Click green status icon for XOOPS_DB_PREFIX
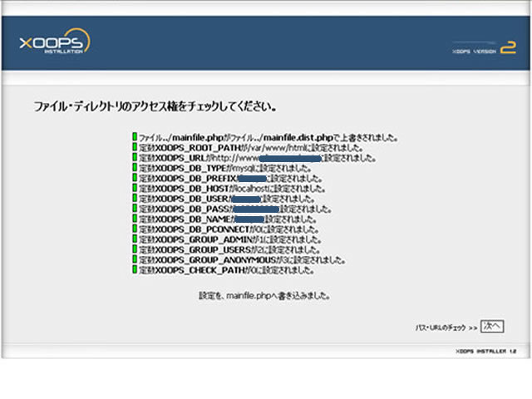 click(134, 177)
